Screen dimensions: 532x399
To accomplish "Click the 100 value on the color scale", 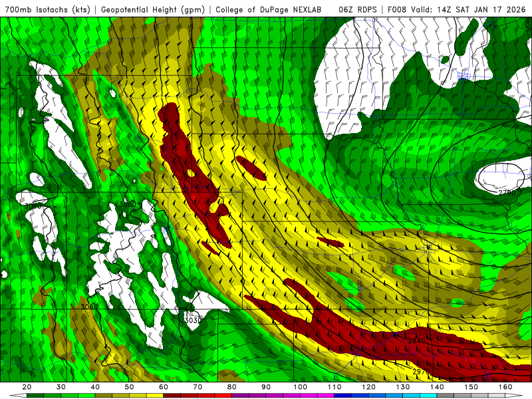I will (x=301, y=387).
